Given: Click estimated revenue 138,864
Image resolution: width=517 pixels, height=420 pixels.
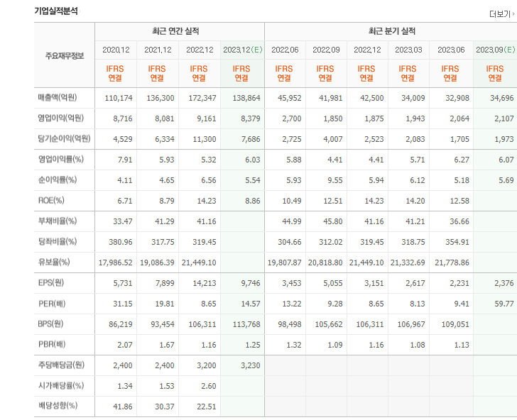Looking at the screenshot, I should [246, 98].
